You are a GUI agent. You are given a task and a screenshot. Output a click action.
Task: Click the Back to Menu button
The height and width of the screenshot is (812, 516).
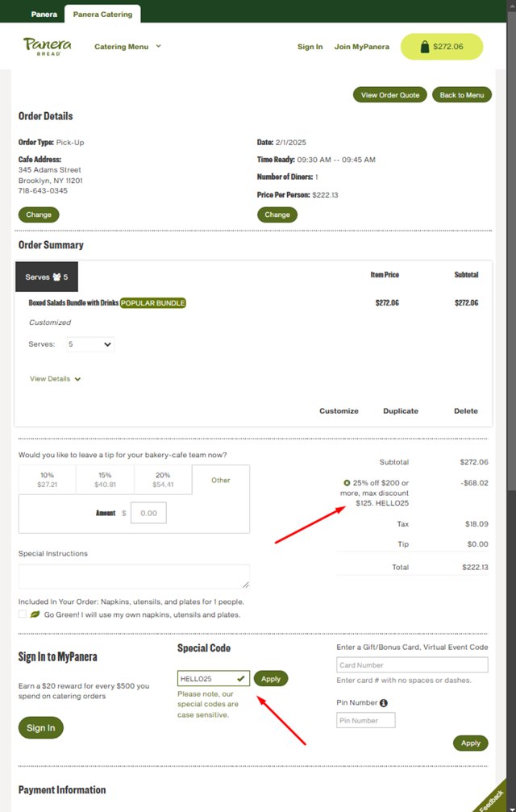[462, 95]
